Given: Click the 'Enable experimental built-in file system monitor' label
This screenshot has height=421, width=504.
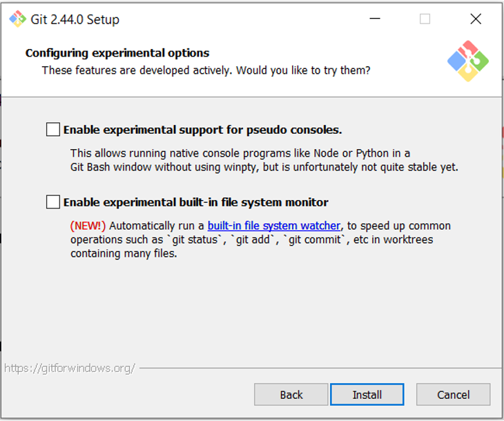Looking at the screenshot, I should pyautogui.click(x=195, y=202).
